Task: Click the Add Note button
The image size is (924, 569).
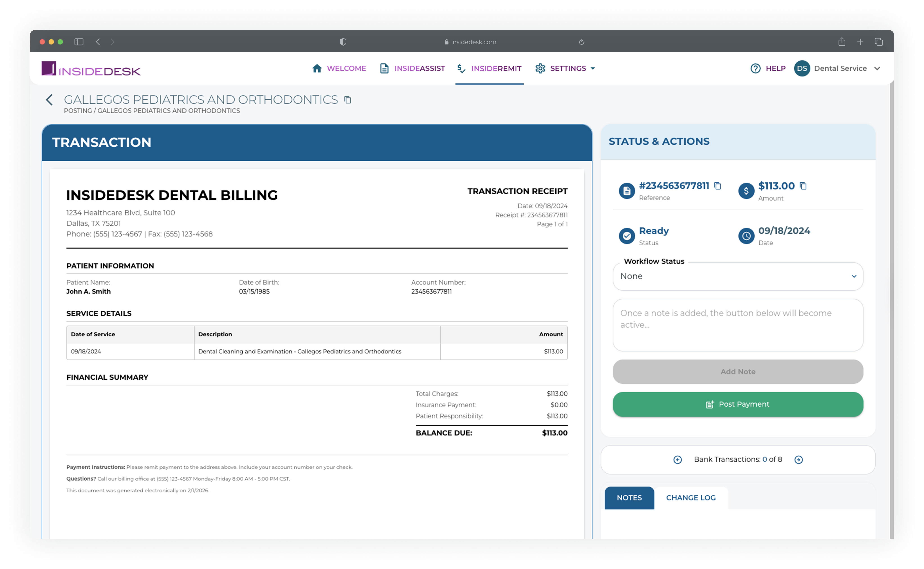Action: pos(738,372)
